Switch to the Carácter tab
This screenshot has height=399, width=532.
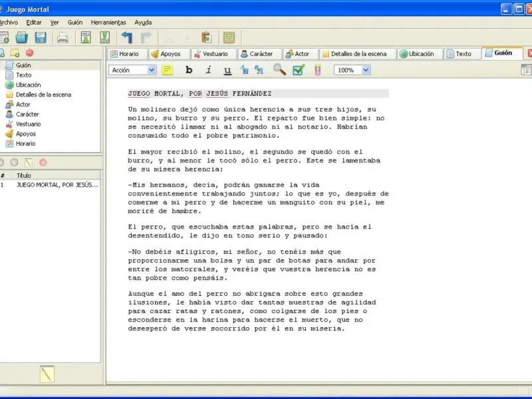(x=260, y=54)
